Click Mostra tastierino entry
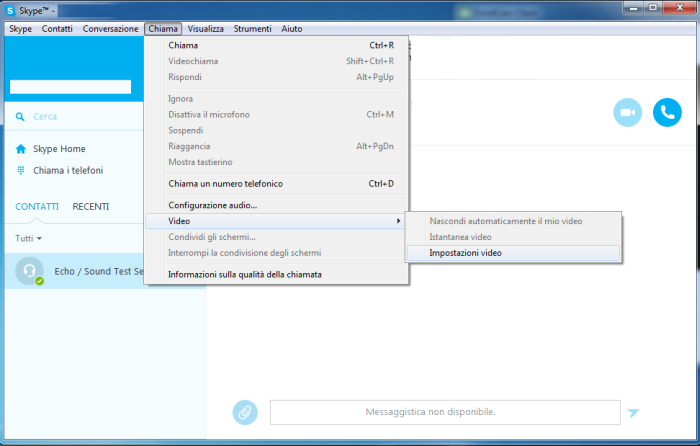 tap(277, 162)
